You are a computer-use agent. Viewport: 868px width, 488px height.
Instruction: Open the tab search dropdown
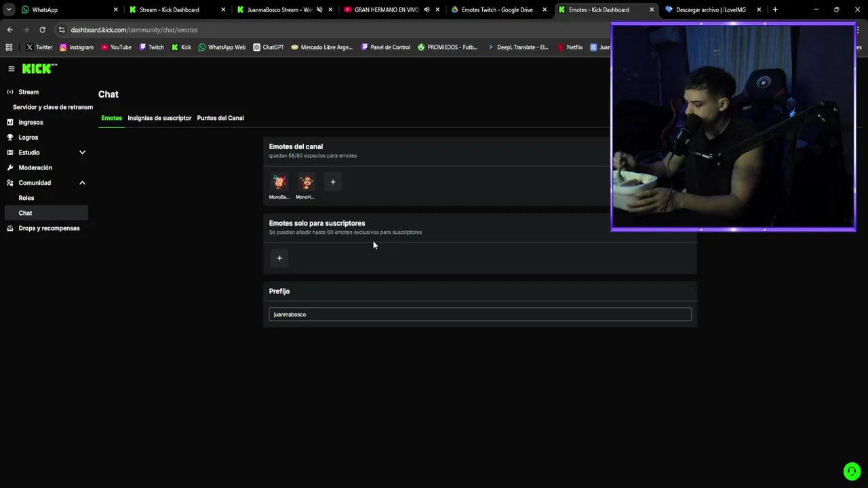click(x=9, y=9)
